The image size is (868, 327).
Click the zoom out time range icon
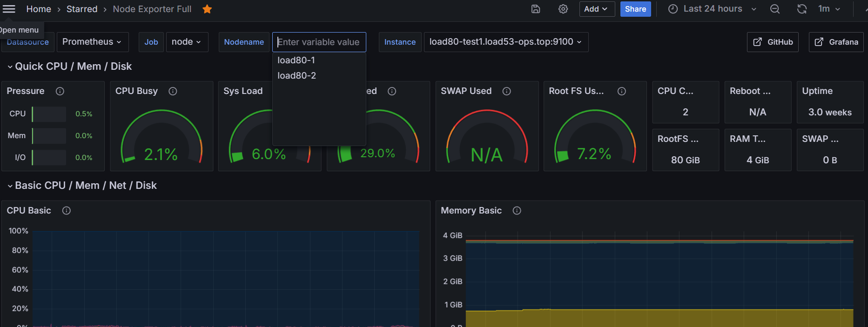click(775, 9)
